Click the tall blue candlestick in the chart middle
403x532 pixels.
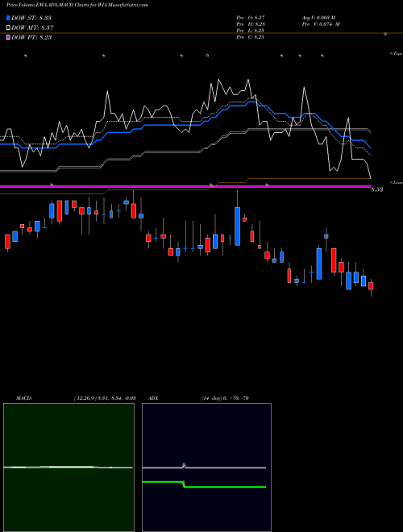pyautogui.click(x=238, y=227)
